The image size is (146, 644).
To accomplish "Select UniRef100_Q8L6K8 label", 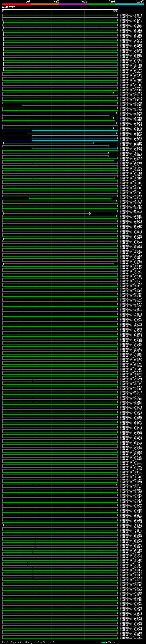I will pos(131,93).
